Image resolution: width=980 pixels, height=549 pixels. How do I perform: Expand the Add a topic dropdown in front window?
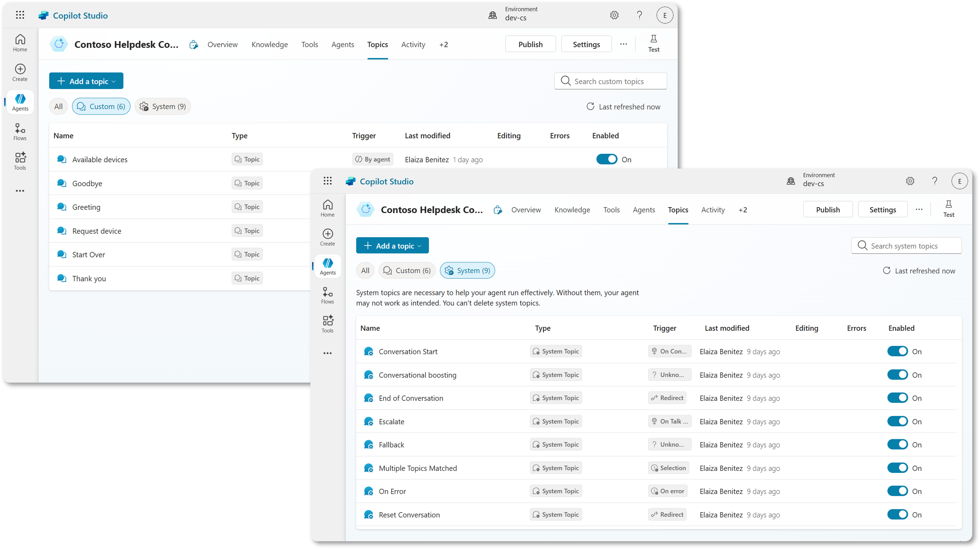(392, 246)
